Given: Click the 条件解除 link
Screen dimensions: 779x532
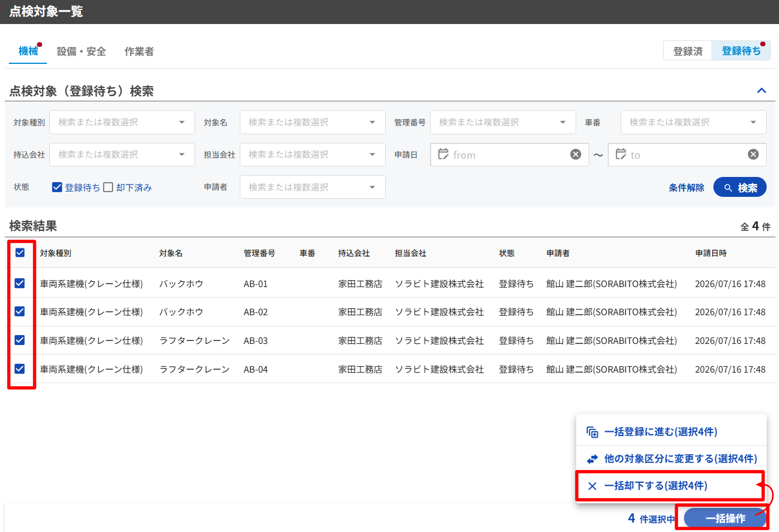Looking at the screenshot, I should pos(686,187).
